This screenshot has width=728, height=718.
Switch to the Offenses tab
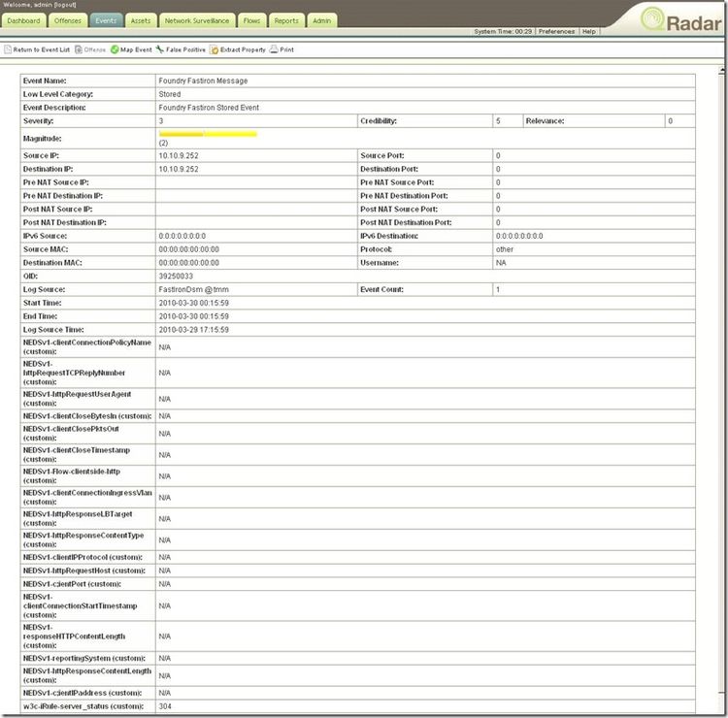68,20
